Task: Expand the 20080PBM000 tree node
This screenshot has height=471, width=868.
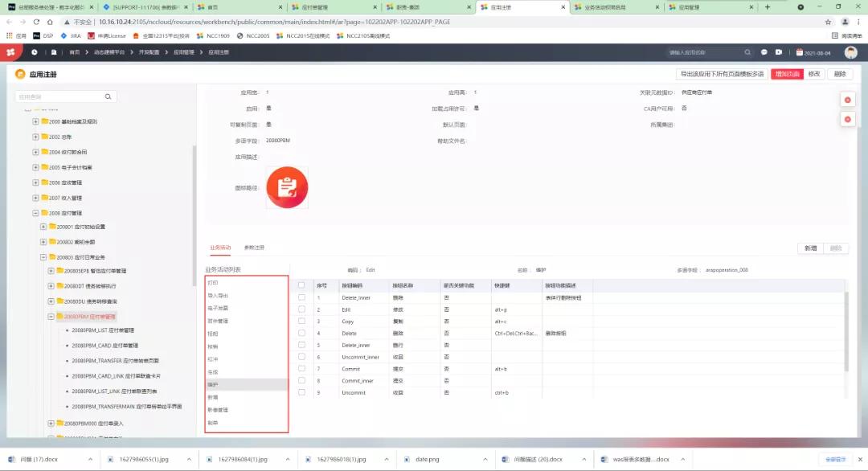Action: pos(51,423)
